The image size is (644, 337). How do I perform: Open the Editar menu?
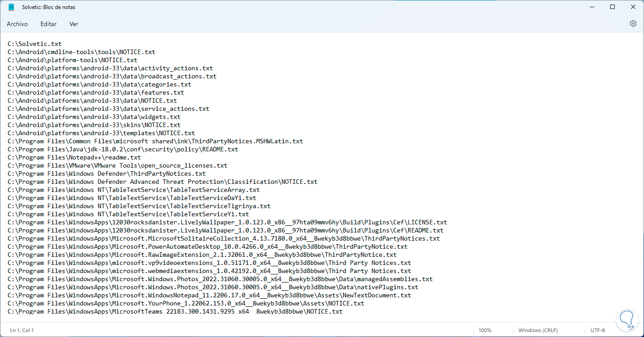coord(49,24)
